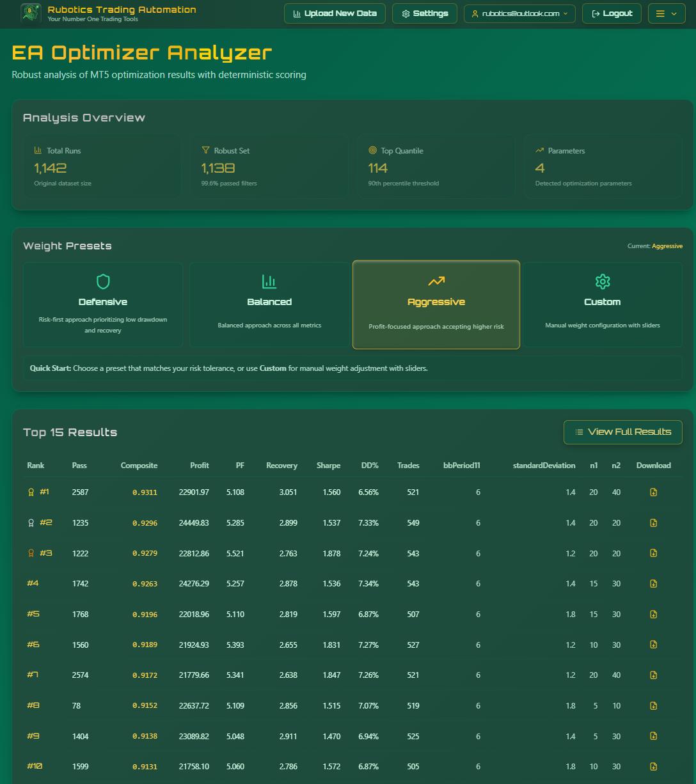Viewport: 696px width, 784px height.
Task: Click the Composite column header
Action: [139, 466]
